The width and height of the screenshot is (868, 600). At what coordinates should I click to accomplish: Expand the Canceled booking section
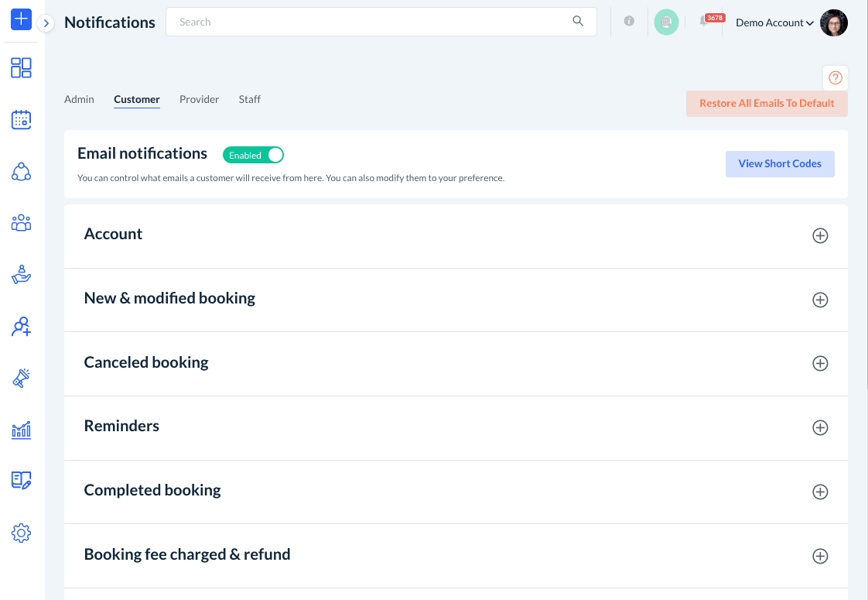pyautogui.click(x=820, y=363)
